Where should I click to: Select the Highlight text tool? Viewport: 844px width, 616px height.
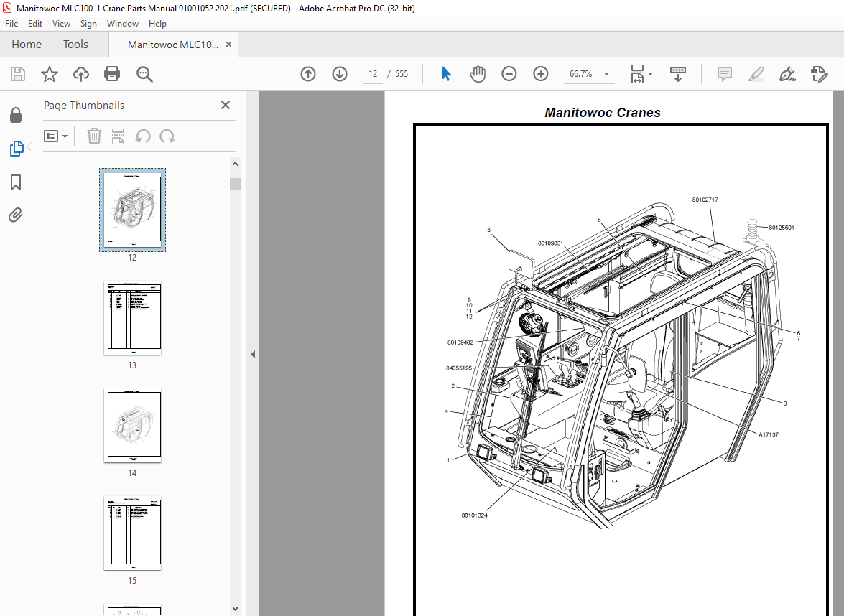pyautogui.click(x=756, y=74)
